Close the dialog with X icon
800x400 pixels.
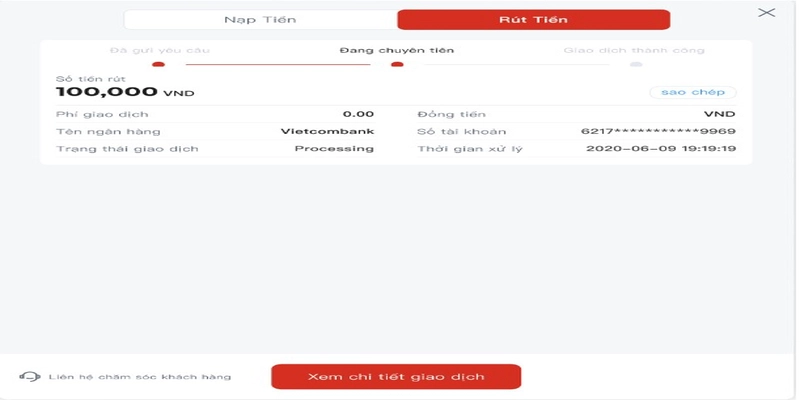[766, 13]
